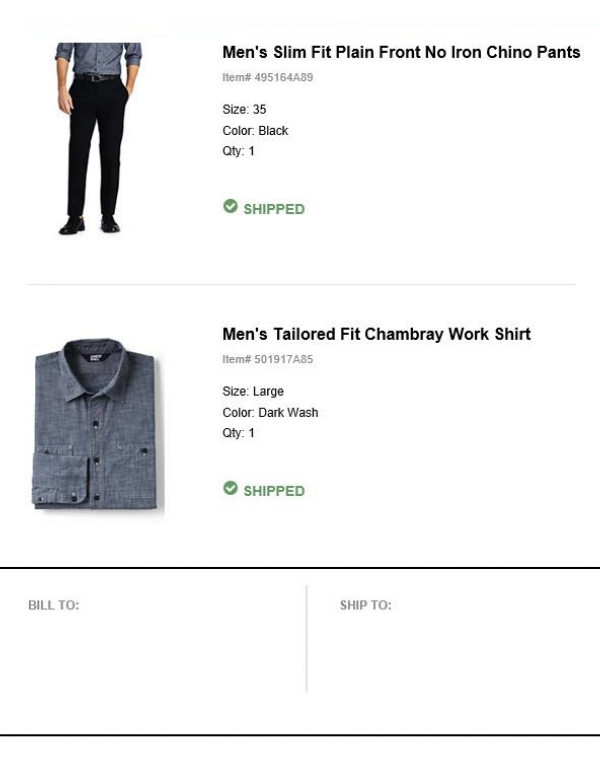Image resolution: width=600 pixels, height=771 pixels.
Task: Click the Size: 35 detail
Action: tap(244, 110)
